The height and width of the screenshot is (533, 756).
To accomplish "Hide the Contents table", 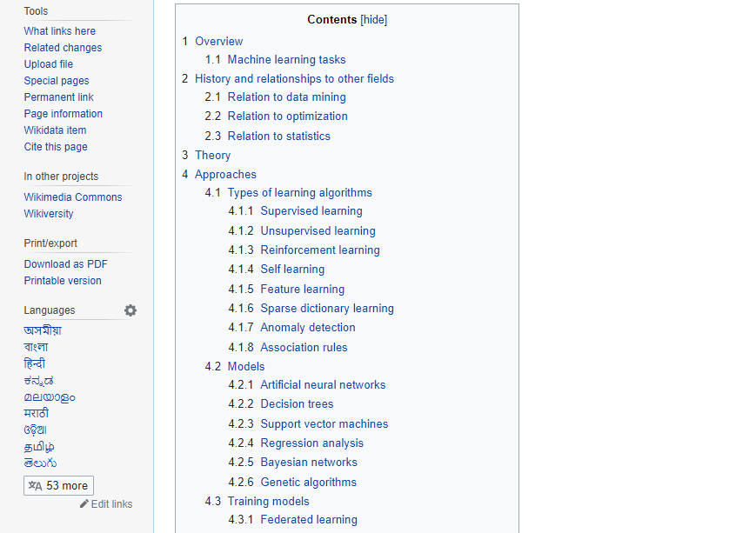I will pyautogui.click(x=374, y=20).
